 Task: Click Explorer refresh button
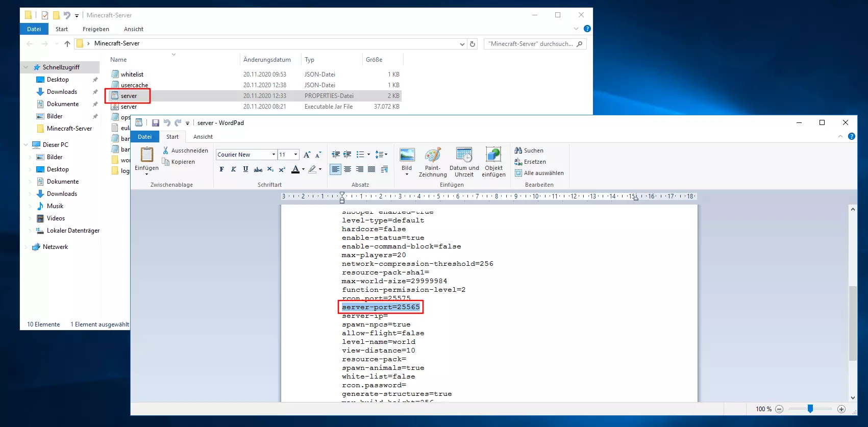pos(473,44)
